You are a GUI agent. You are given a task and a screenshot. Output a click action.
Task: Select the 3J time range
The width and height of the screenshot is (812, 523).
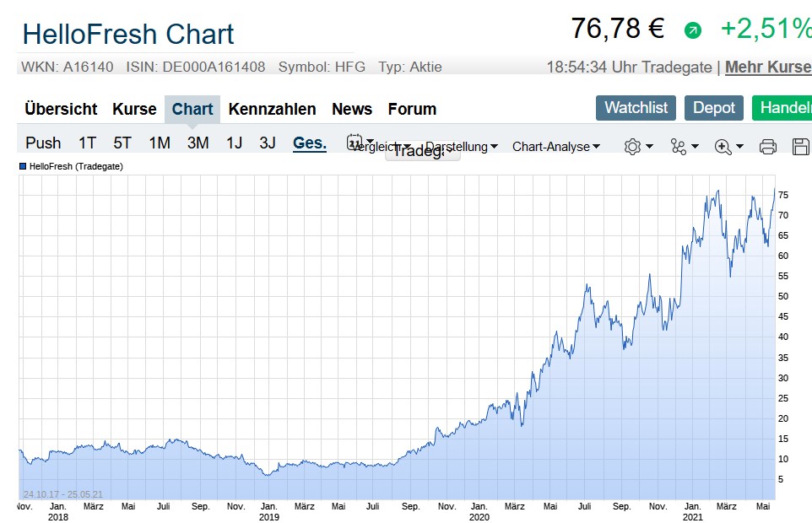(268, 143)
